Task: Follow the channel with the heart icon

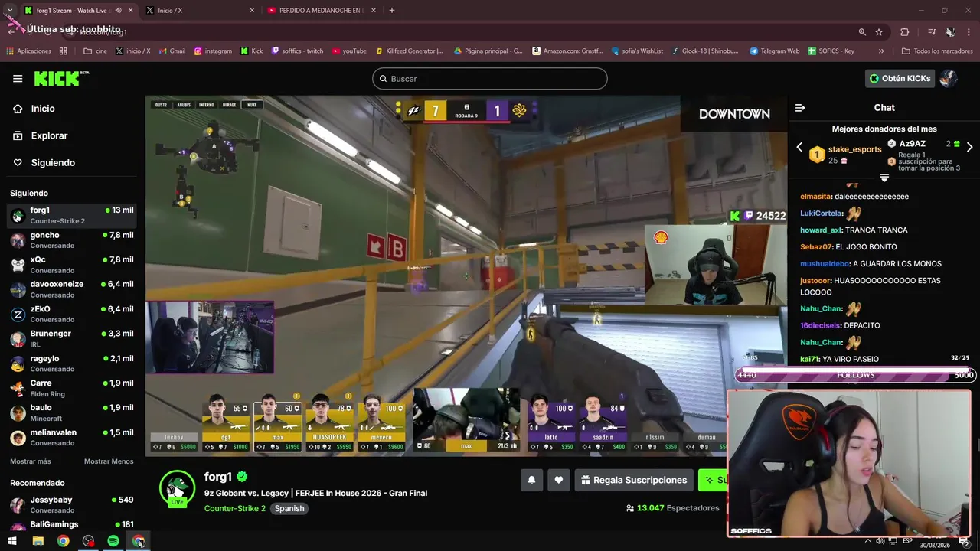Action: point(559,480)
